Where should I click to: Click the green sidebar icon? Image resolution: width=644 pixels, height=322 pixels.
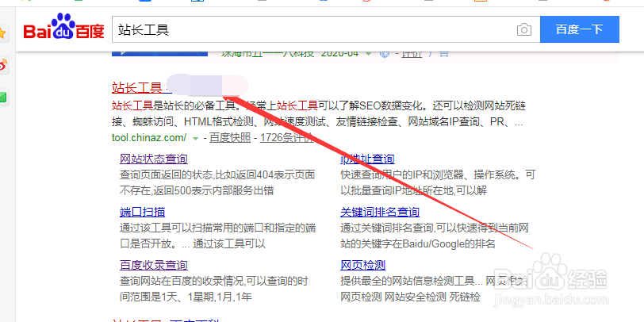click(x=2, y=98)
